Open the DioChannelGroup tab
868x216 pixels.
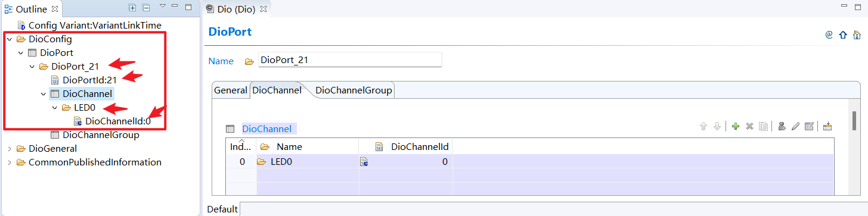pos(354,90)
